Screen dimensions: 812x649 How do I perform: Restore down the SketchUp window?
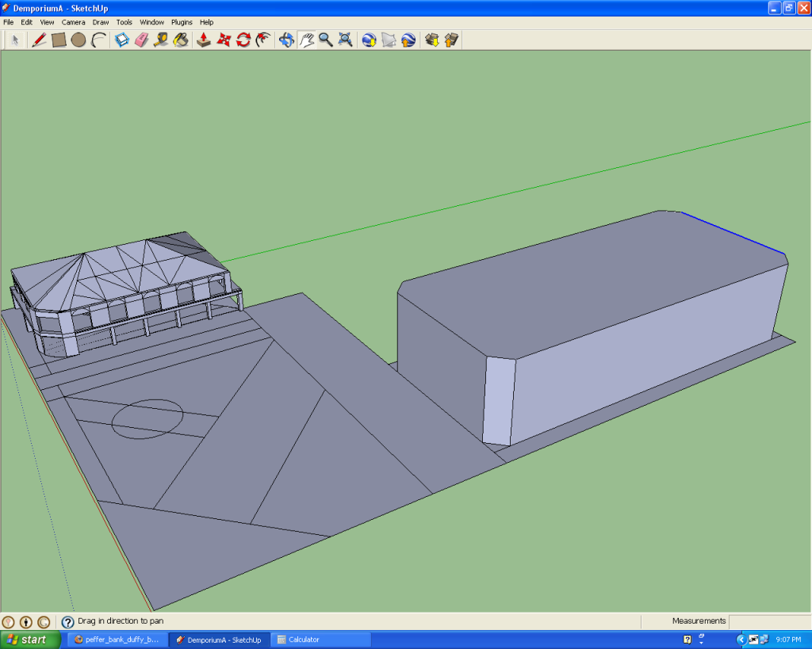[789, 8]
